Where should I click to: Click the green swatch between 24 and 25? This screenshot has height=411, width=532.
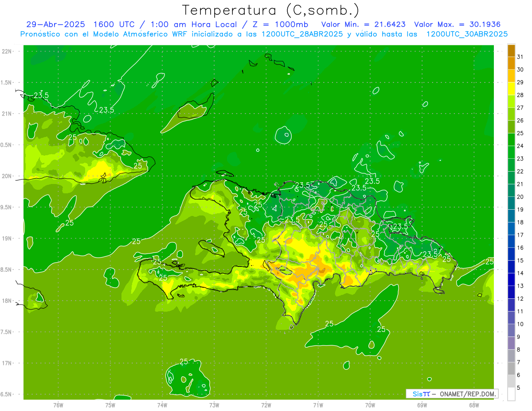coord(511,140)
